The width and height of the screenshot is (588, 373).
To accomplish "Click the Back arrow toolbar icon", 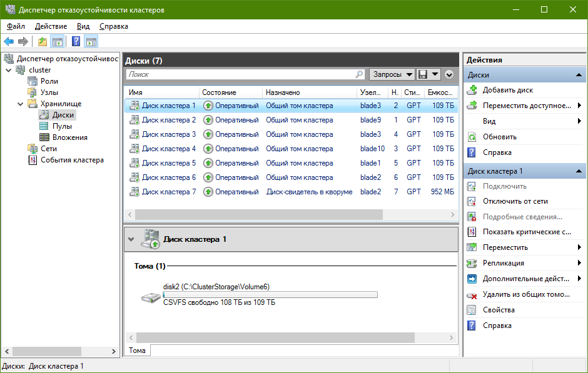I will point(9,41).
